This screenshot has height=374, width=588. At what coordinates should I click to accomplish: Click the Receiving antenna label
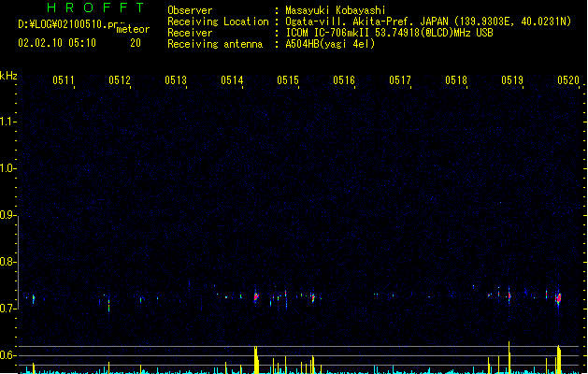(215, 44)
